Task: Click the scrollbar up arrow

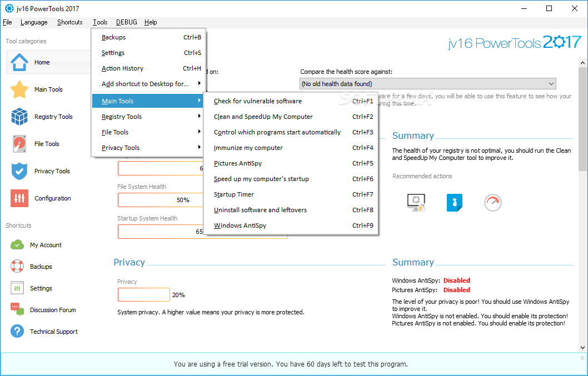Action: coord(582,62)
